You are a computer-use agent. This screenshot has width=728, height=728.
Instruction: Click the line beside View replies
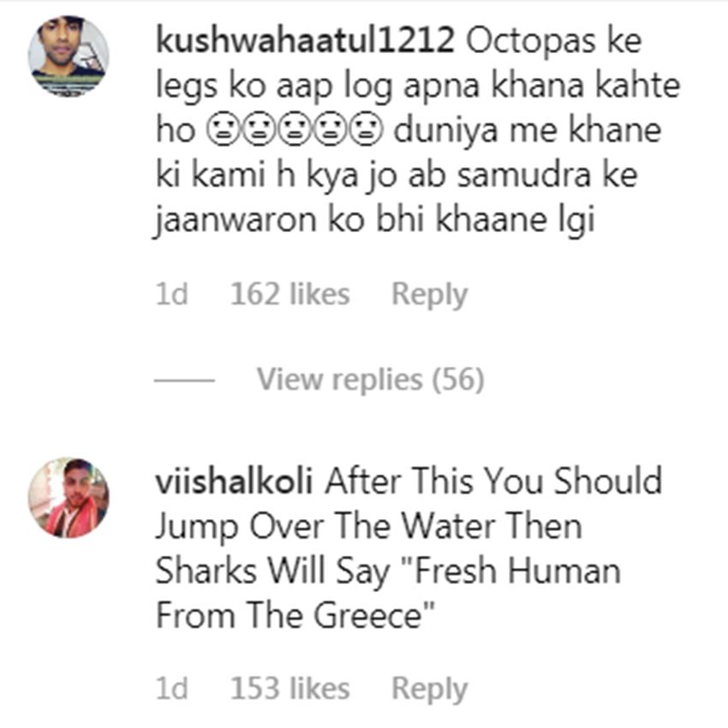point(184,380)
